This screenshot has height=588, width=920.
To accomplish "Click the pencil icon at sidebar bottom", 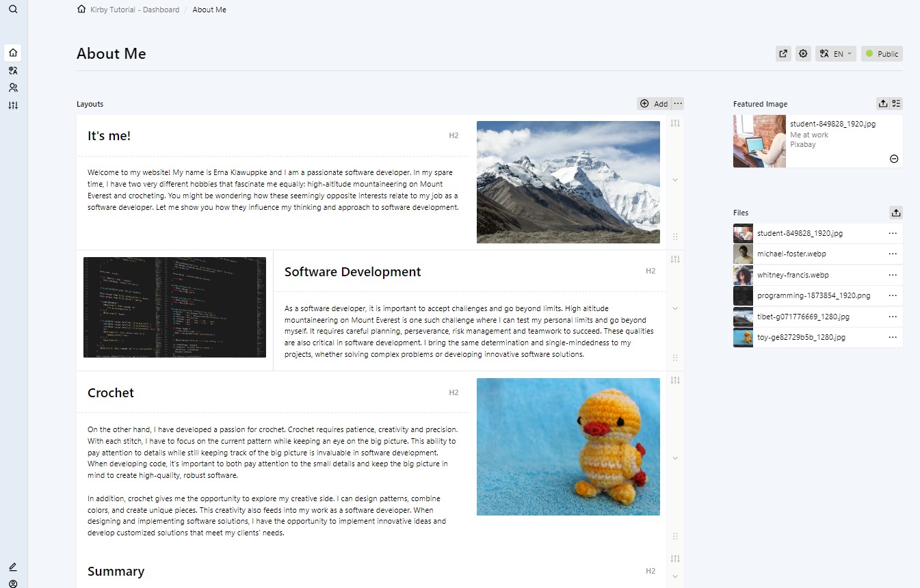I will [x=13, y=567].
